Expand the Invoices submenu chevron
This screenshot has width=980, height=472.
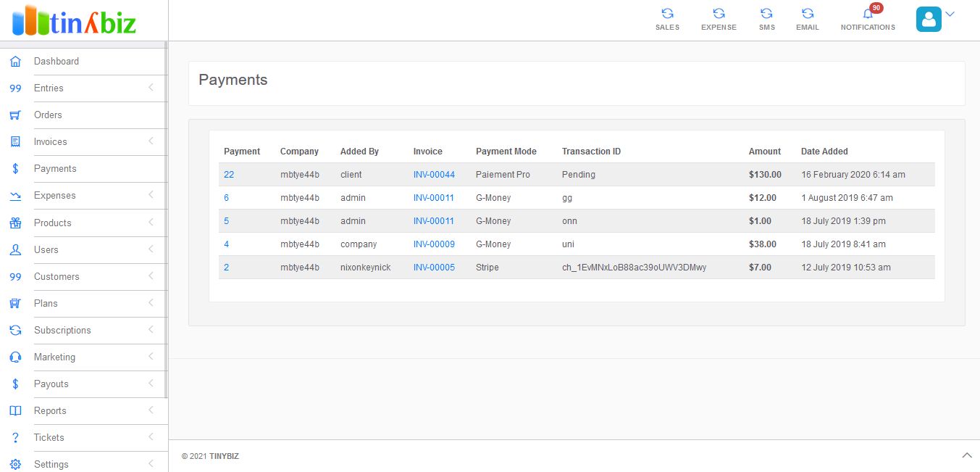[151, 141]
